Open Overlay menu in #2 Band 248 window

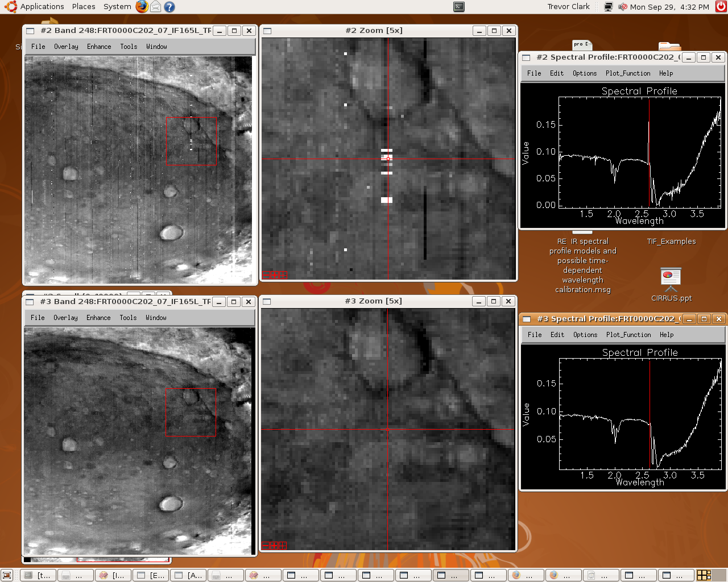[x=66, y=47]
